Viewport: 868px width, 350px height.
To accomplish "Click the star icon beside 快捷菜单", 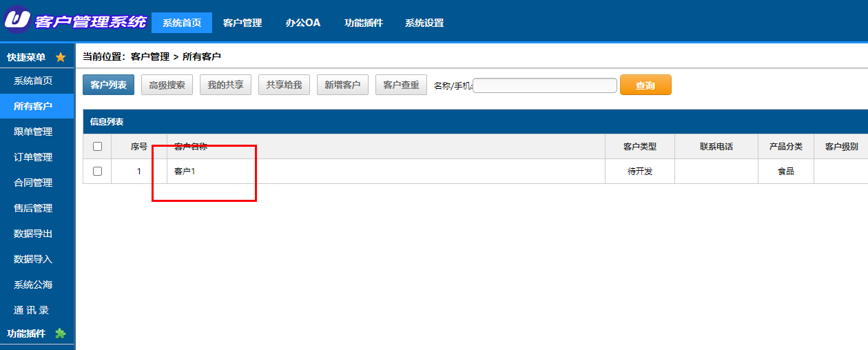I will (x=61, y=57).
